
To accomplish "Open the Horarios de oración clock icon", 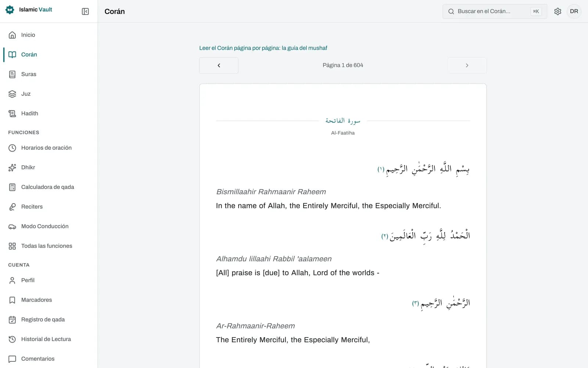I will point(12,148).
